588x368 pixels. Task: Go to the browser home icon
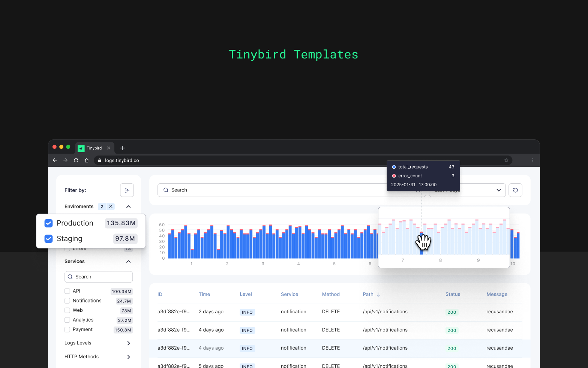click(87, 160)
